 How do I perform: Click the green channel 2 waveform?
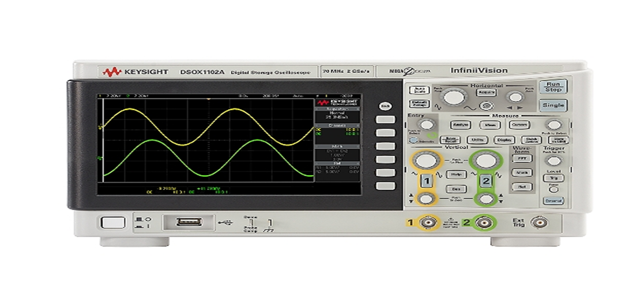click(208, 158)
